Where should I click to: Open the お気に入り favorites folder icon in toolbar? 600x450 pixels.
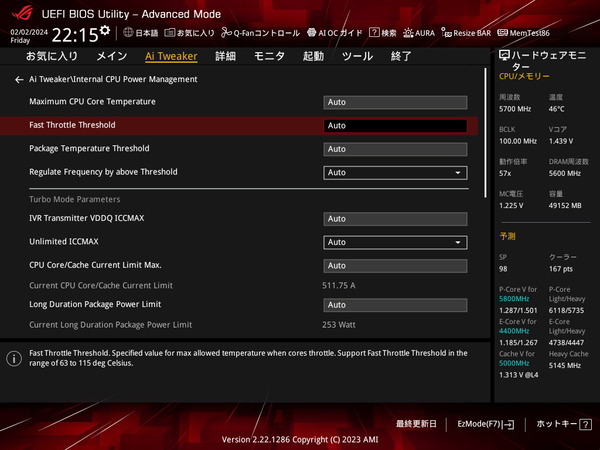(x=170, y=33)
